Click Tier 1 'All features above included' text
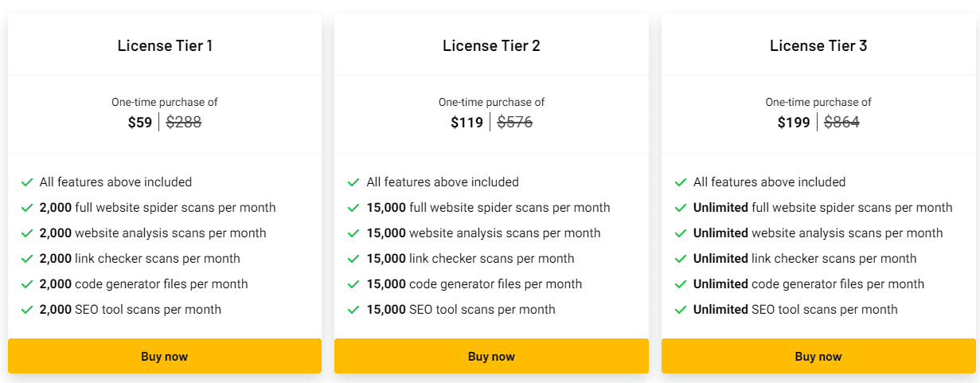The height and width of the screenshot is (383, 980). click(116, 182)
